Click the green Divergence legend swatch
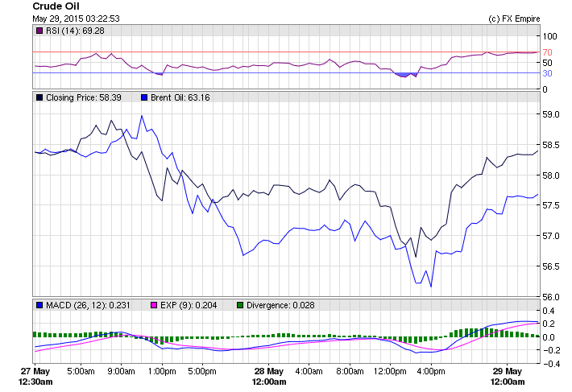The height and width of the screenshot is (392, 572). (239, 305)
